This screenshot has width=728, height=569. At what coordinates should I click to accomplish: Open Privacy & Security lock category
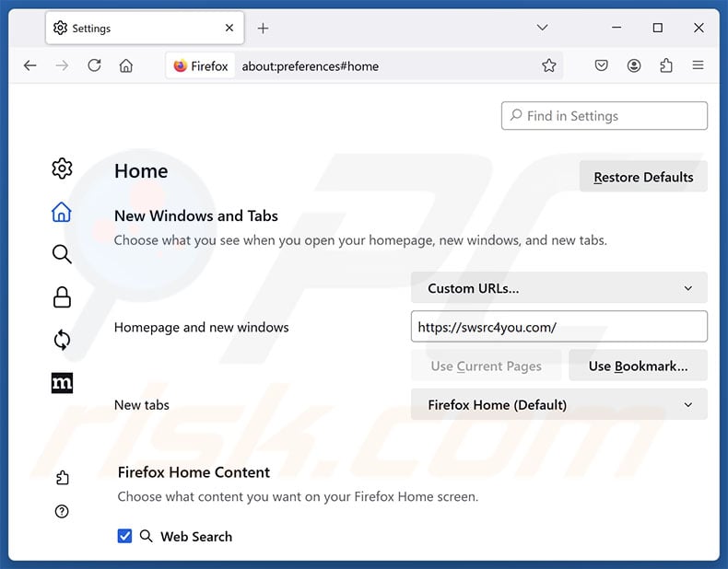tap(62, 296)
